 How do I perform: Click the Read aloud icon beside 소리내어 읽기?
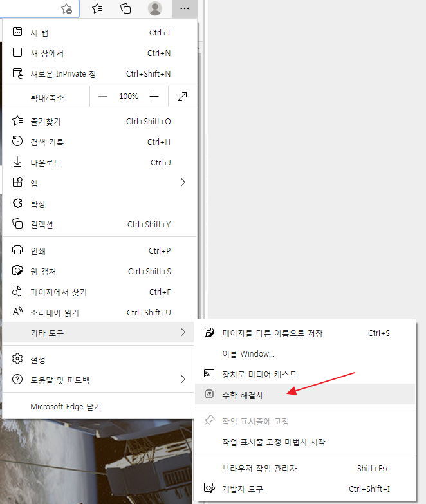pyautogui.click(x=17, y=312)
